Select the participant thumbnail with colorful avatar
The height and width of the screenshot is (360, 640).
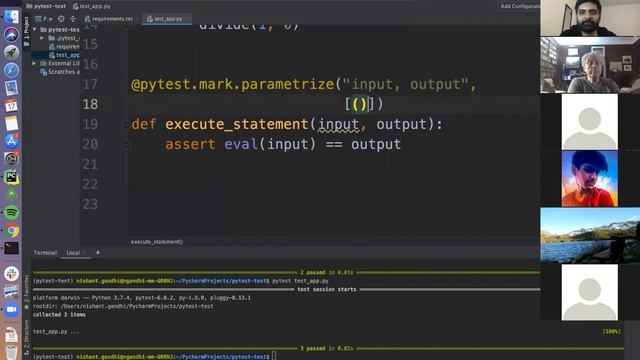589,179
